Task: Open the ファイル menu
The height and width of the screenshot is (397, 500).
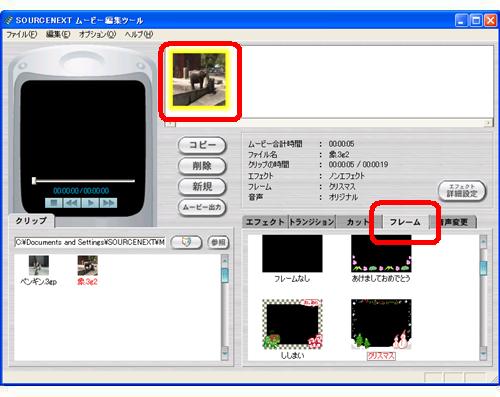Action: click(x=22, y=34)
